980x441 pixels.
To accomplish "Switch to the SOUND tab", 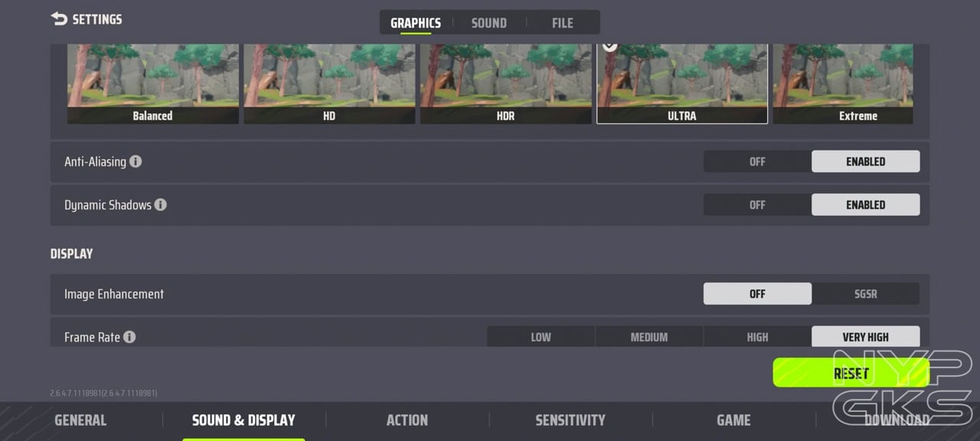I will click(489, 23).
